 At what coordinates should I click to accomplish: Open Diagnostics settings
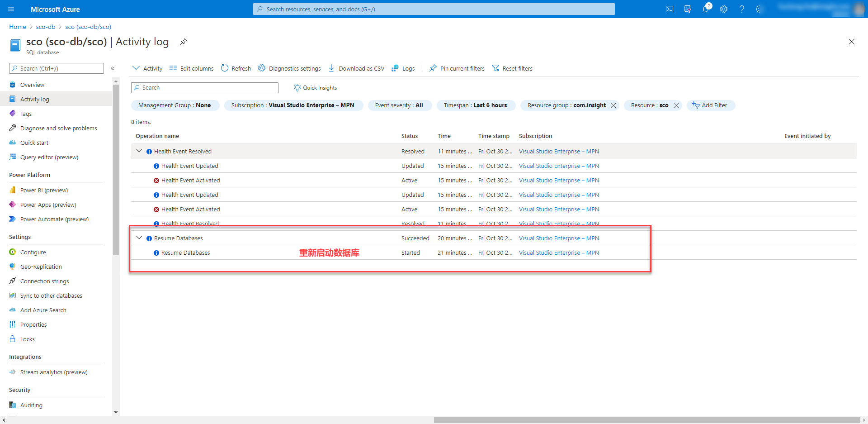289,68
